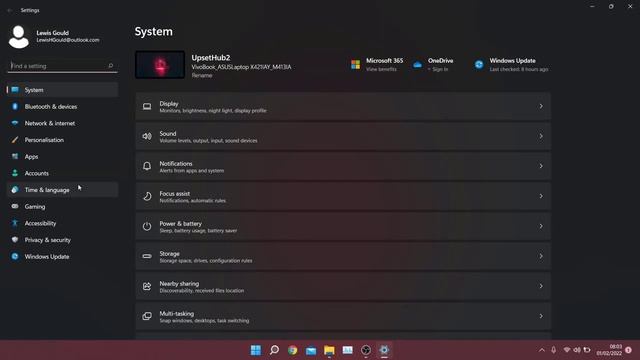This screenshot has height=360, width=640.
Task: Open the blue Mail app icon on taskbar
Action: click(311, 350)
